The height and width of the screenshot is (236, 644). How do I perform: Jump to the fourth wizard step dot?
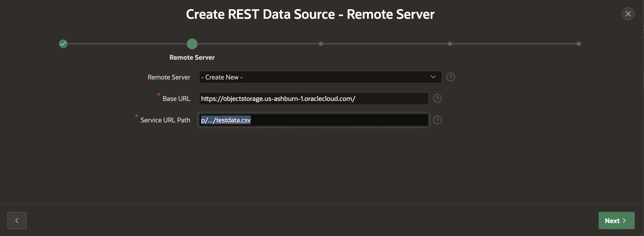pyautogui.click(x=450, y=44)
